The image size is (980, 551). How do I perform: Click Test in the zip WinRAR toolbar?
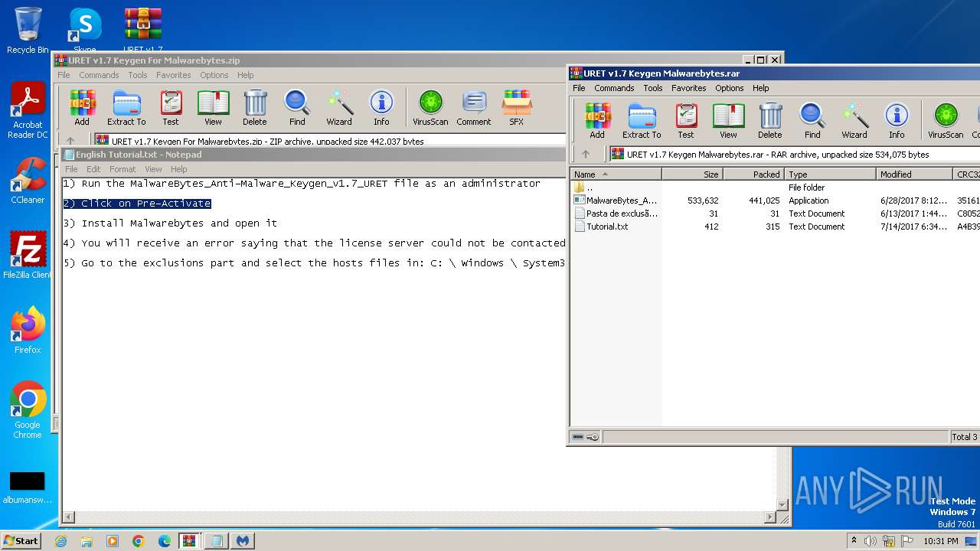171,107
